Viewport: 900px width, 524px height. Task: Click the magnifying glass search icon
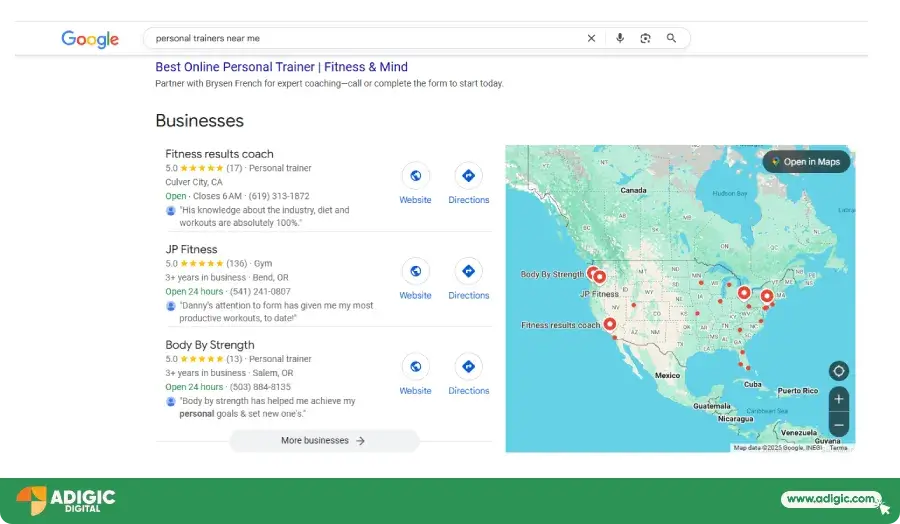tap(671, 38)
